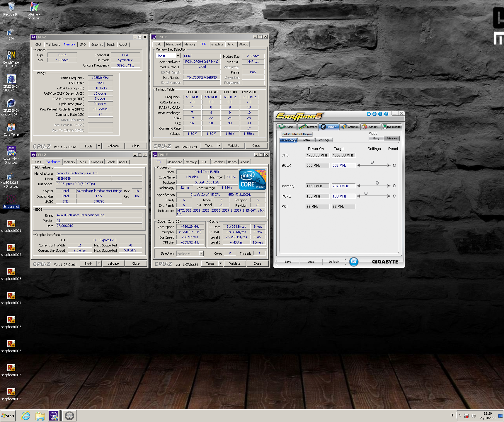Open the Ratio sub-tab in Tuner
This screenshot has width=504, height=422.
[306, 140]
